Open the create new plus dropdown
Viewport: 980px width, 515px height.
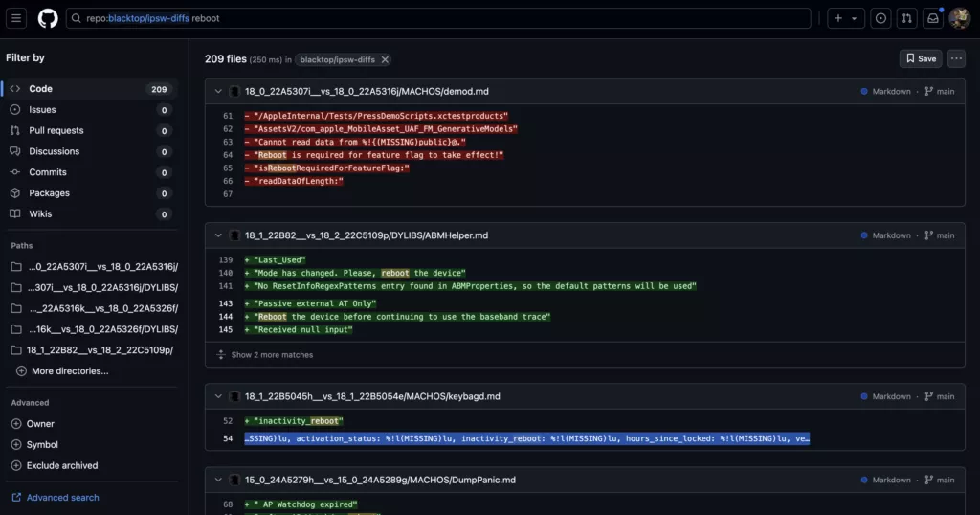tap(845, 18)
